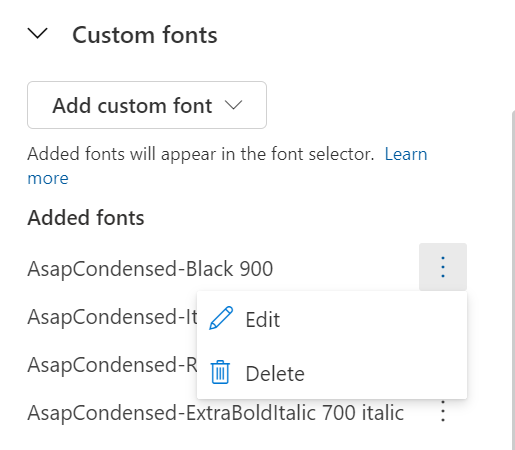Open more options for AsapCondensed-ExtraBoldItalic 700 italic
The height and width of the screenshot is (450, 515).
click(x=443, y=411)
